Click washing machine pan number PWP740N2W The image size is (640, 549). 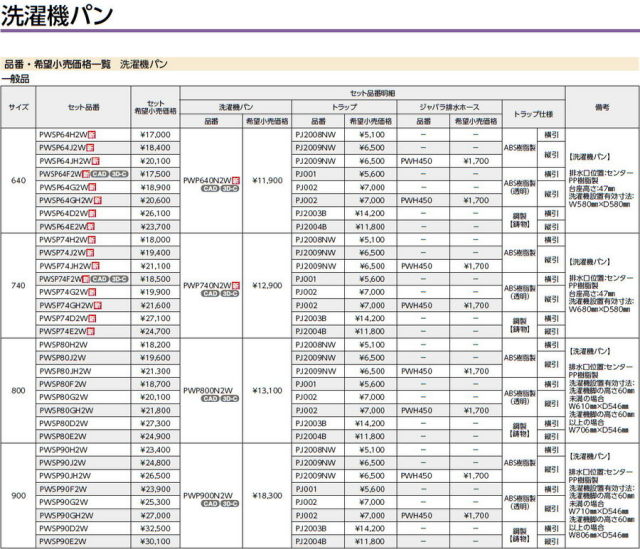click(x=207, y=285)
